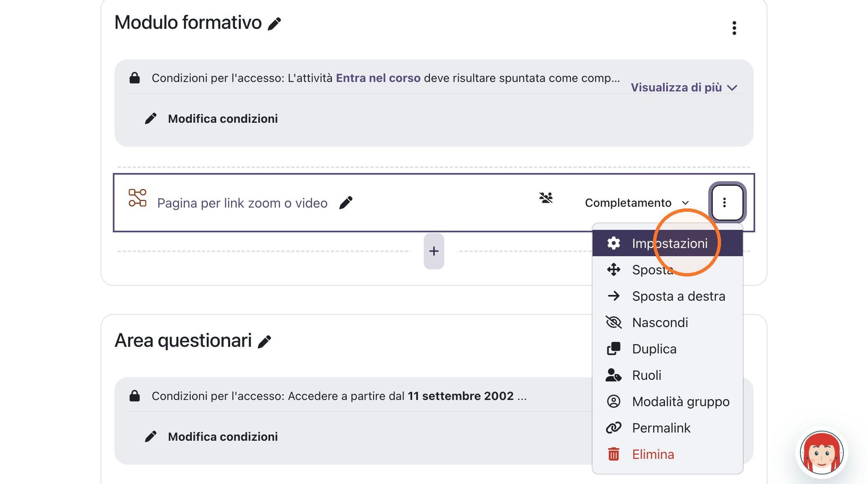
Task: Select 'Modalità gruppo' menu entry
Action: pyautogui.click(x=667, y=402)
